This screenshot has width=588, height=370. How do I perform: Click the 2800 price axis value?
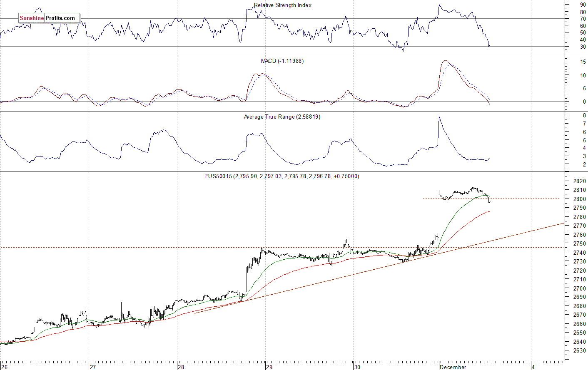[x=580, y=199]
